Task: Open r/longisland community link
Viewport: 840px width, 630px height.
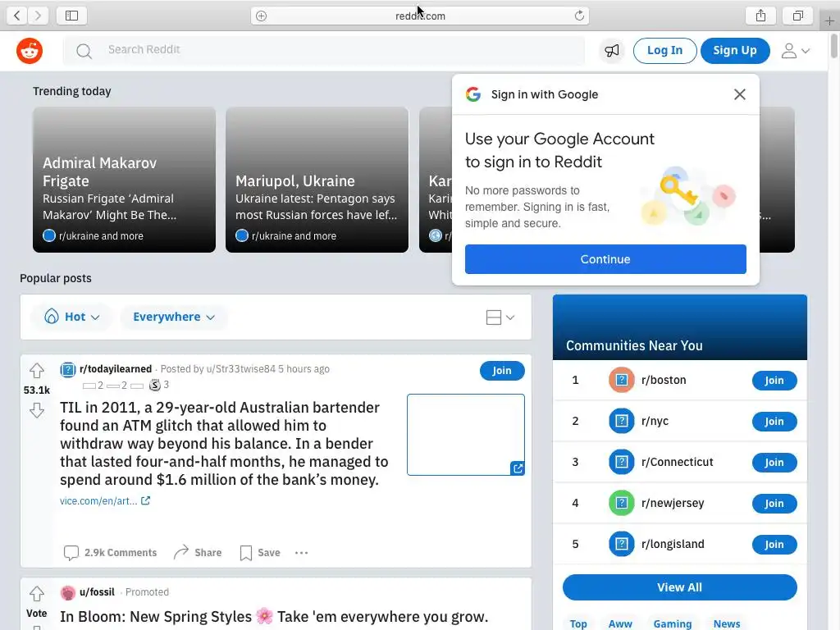Action: pos(673,544)
